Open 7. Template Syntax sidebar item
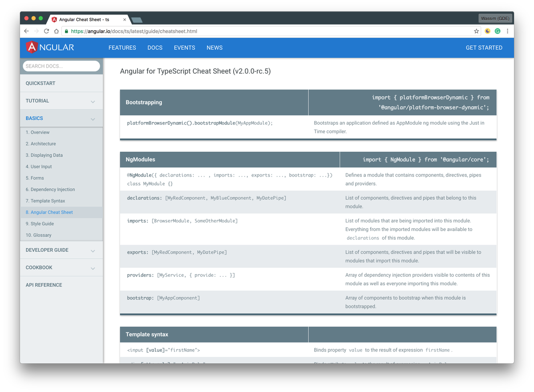 pyautogui.click(x=61, y=201)
